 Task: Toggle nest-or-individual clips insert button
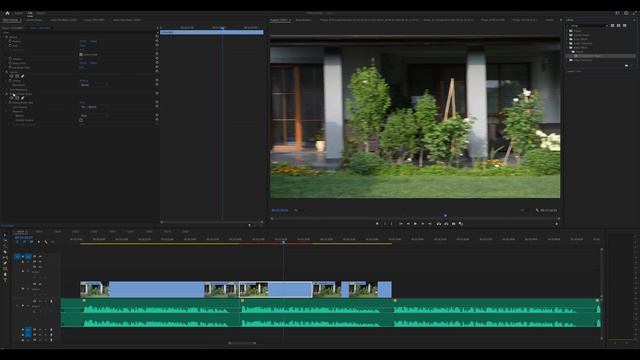click(17, 242)
